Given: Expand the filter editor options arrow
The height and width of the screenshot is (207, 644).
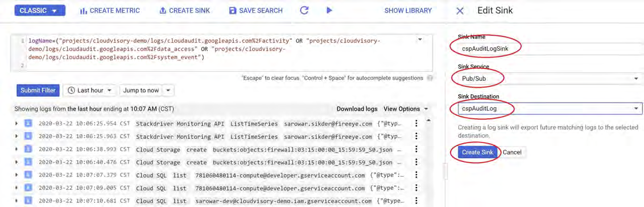Looking at the screenshot, I should pos(420,39).
